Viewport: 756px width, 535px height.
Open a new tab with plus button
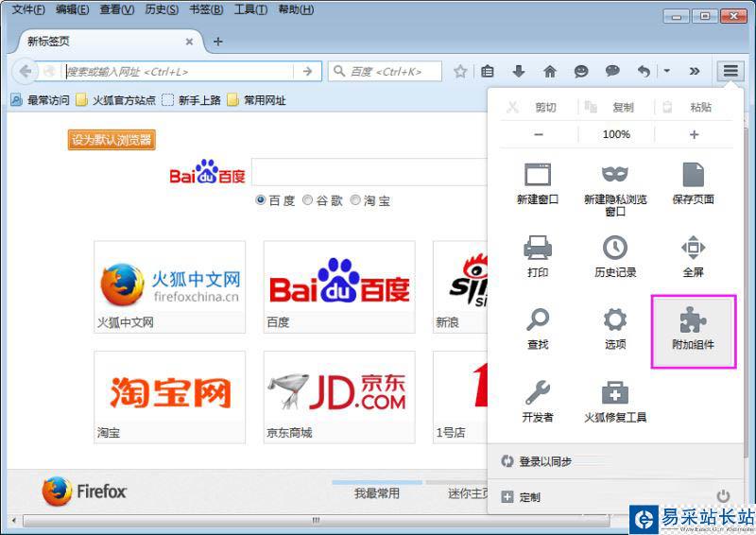tap(218, 42)
